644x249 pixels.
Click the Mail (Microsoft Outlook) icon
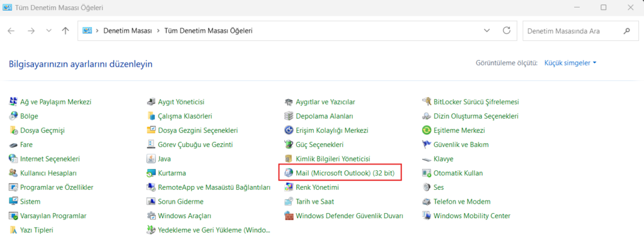tap(289, 173)
